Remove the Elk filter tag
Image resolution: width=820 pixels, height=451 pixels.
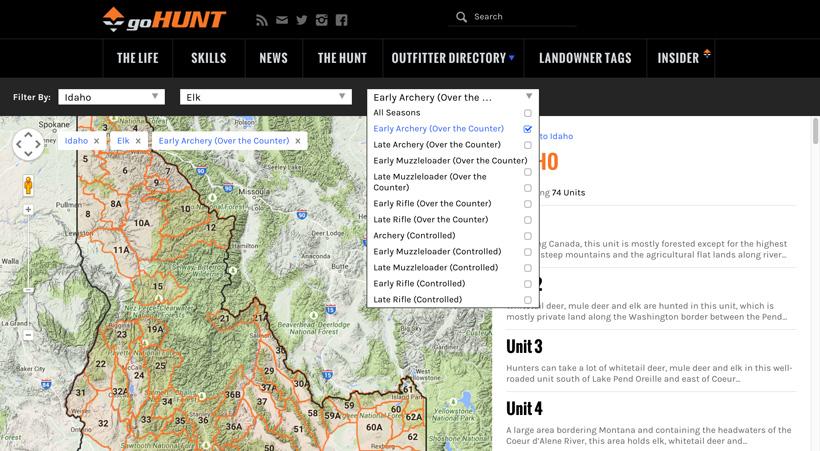[x=138, y=141]
